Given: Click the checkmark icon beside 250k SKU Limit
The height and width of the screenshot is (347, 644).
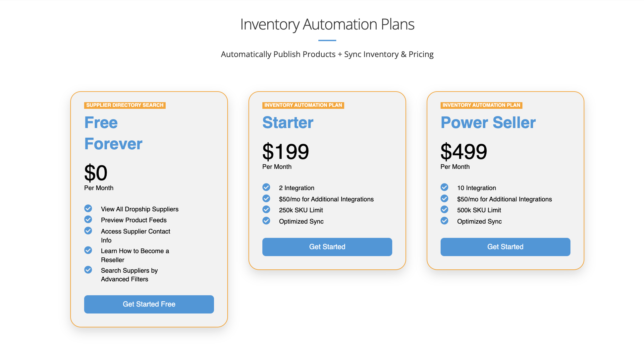Looking at the screenshot, I should click(x=266, y=209).
